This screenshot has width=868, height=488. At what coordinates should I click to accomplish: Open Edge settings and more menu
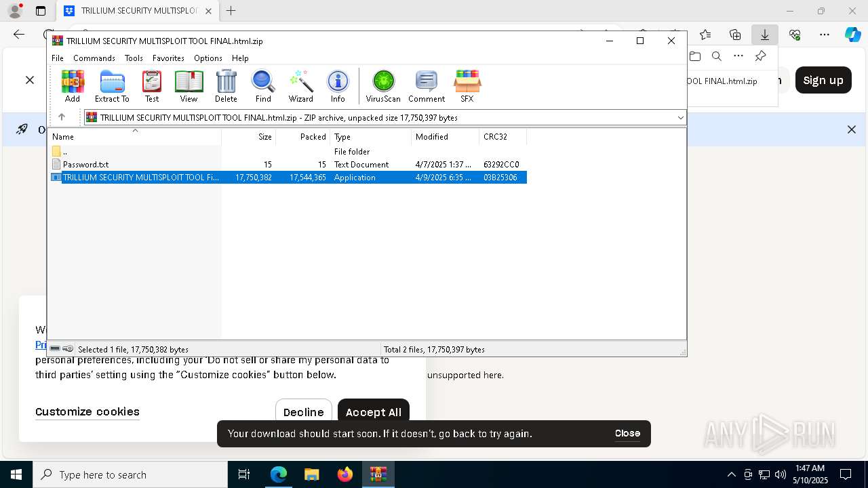825,35
